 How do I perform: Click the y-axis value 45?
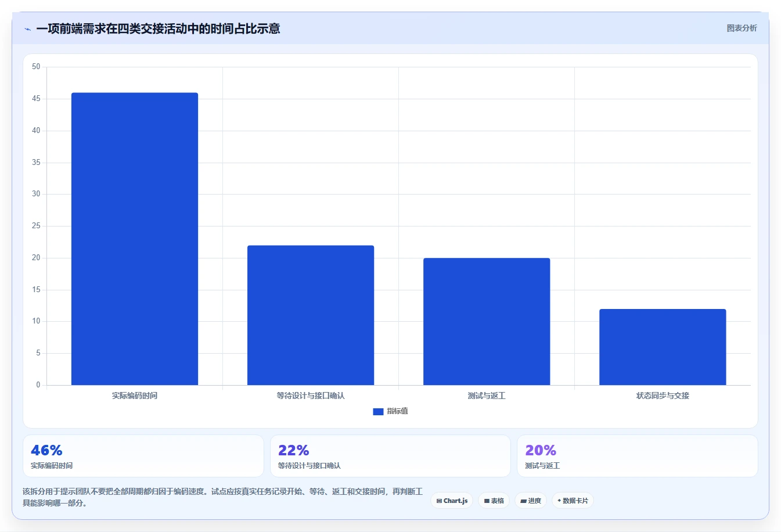[36, 99]
